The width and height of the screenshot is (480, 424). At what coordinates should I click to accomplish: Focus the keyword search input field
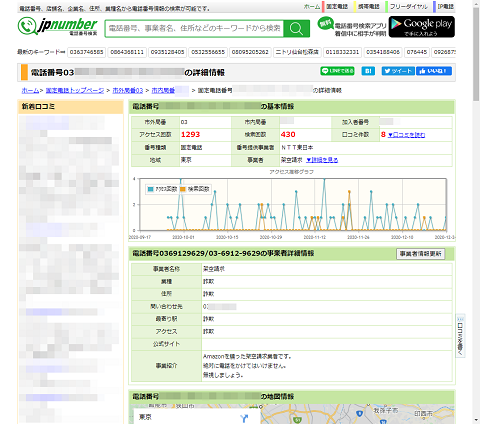(195, 28)
